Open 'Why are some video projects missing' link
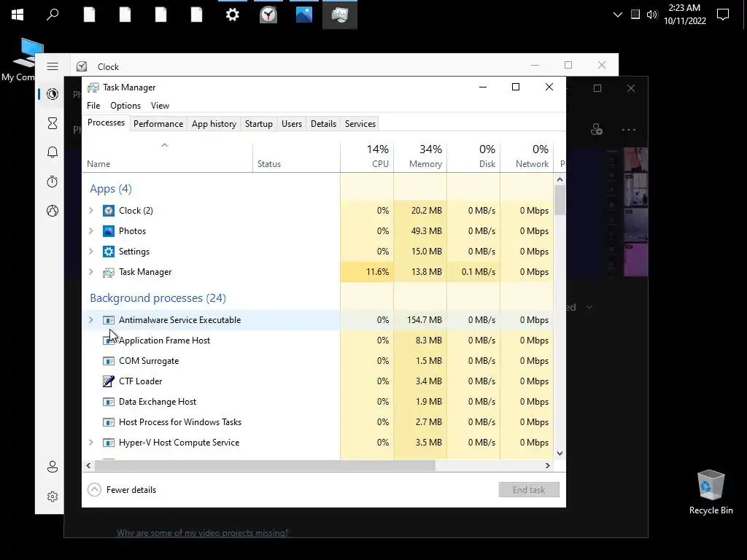 point(203,532)
